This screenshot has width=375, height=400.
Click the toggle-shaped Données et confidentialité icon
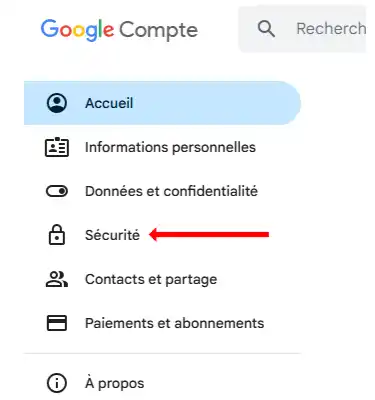click(x=57, y=191)
